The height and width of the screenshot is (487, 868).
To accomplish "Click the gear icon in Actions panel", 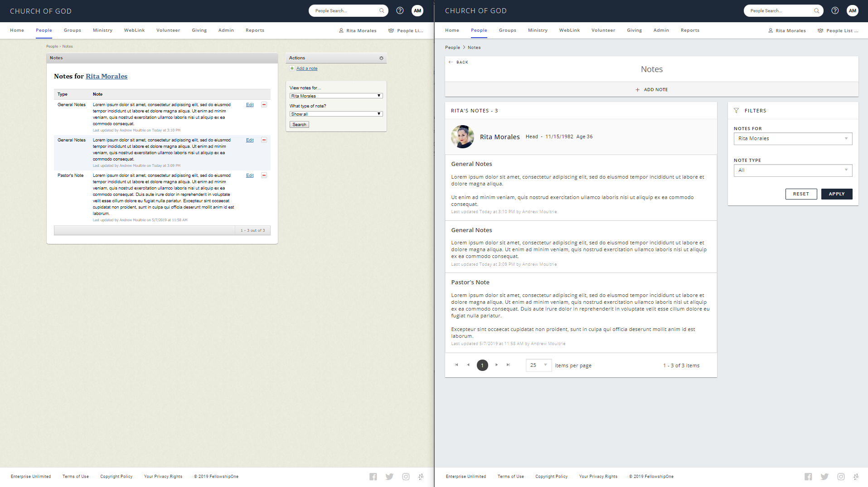I will (x=381, y=58).
